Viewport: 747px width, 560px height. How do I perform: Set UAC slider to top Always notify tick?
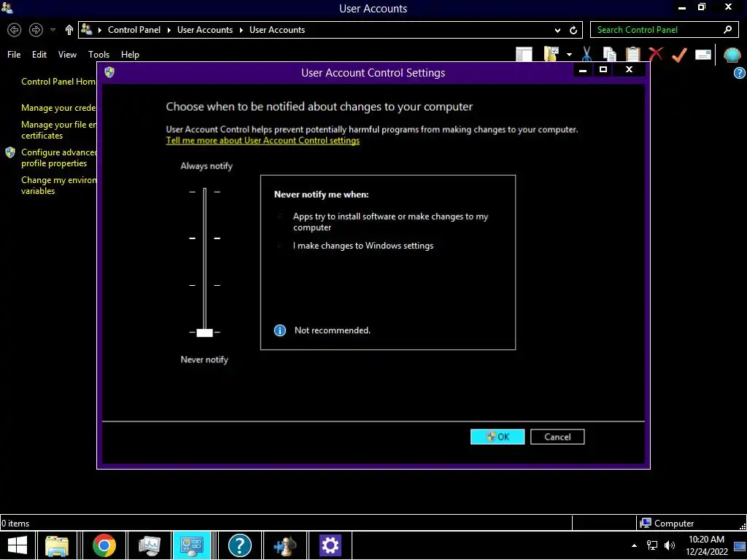[205, 192]
